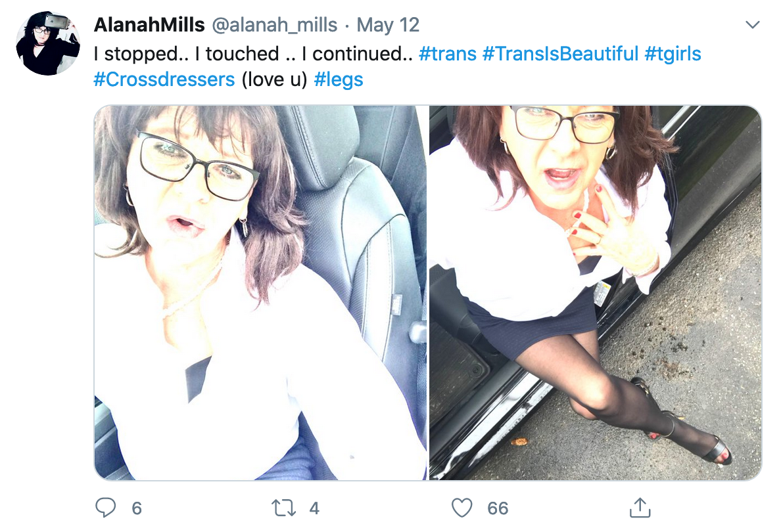This screenshot has width=781, height=532.
Task: Click the retweet count 4
Action: 314,508
